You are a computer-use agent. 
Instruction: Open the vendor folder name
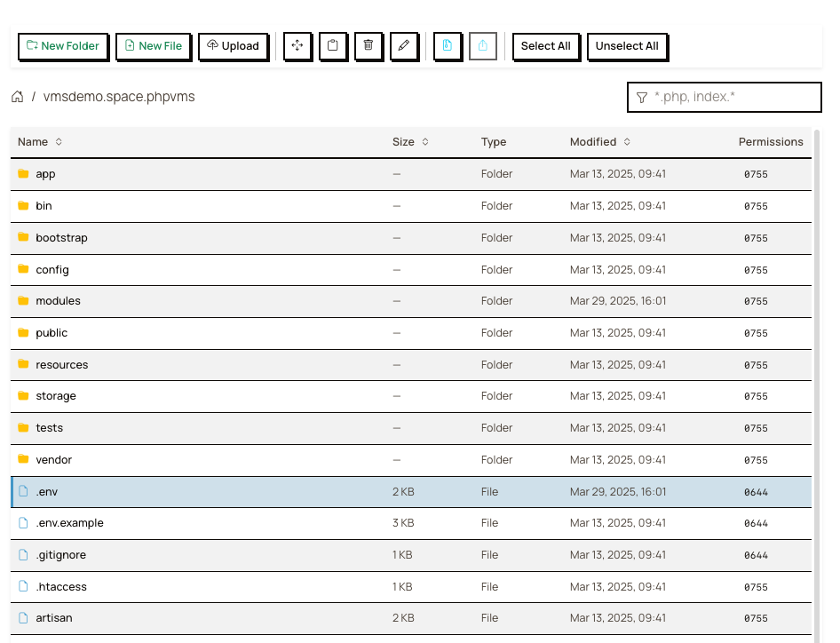click(x=53, y=460)
